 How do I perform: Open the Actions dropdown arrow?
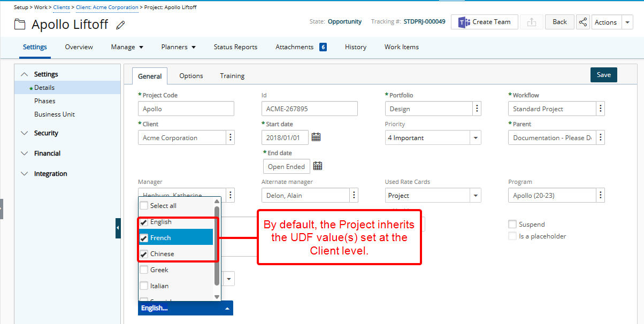627,22
